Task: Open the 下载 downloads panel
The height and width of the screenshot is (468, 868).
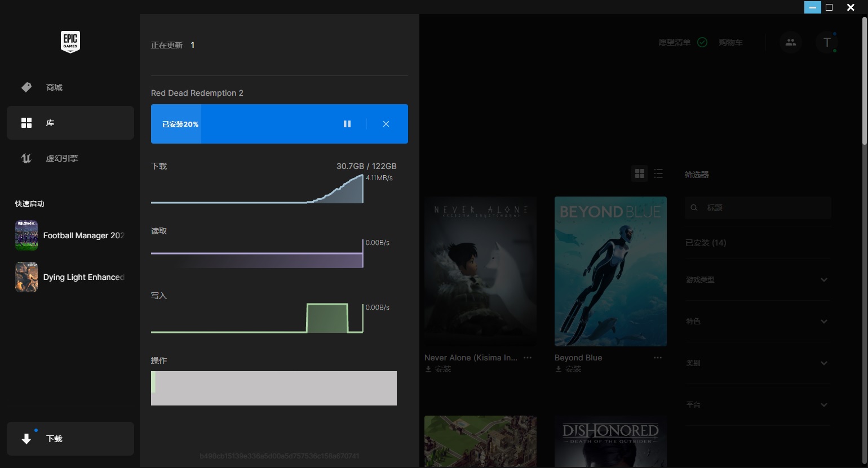Action: 70,439
